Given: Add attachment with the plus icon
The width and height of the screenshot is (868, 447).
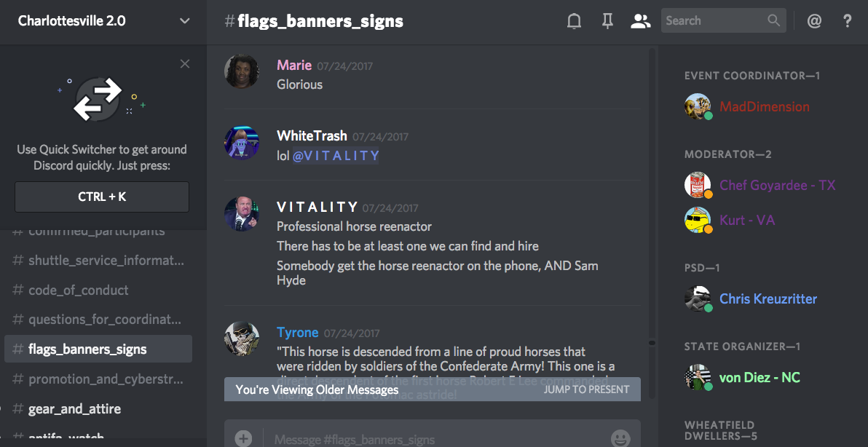Looking at the screenshot, I should pyautogui.click(x=243, y=439).
